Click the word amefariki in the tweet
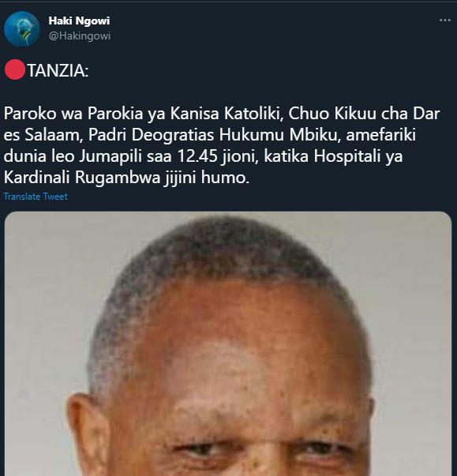457x476 pixels. 380,135
